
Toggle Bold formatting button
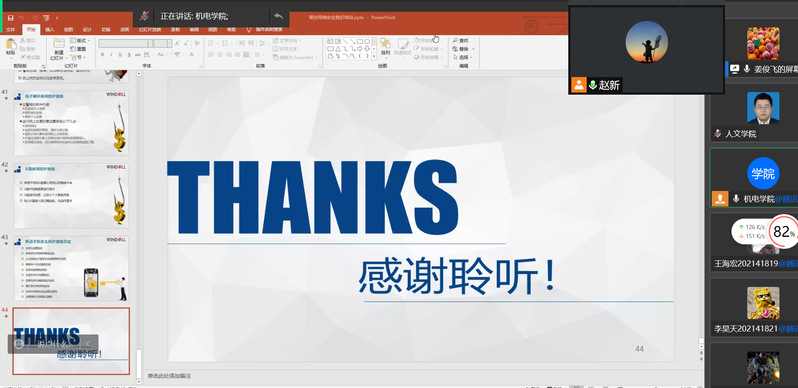[x=102, y=54]
